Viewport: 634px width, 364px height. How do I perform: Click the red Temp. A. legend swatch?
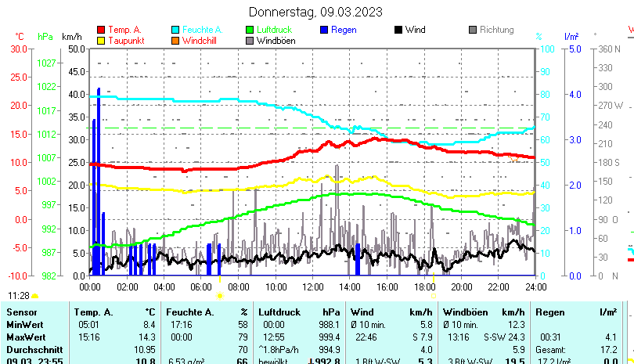click(101, 30)
